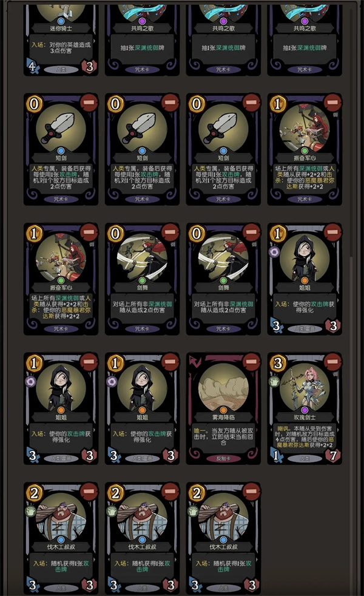
Task: Remove the 雾海降临 counter card via minus icon
Action: (x=251, y=362)
